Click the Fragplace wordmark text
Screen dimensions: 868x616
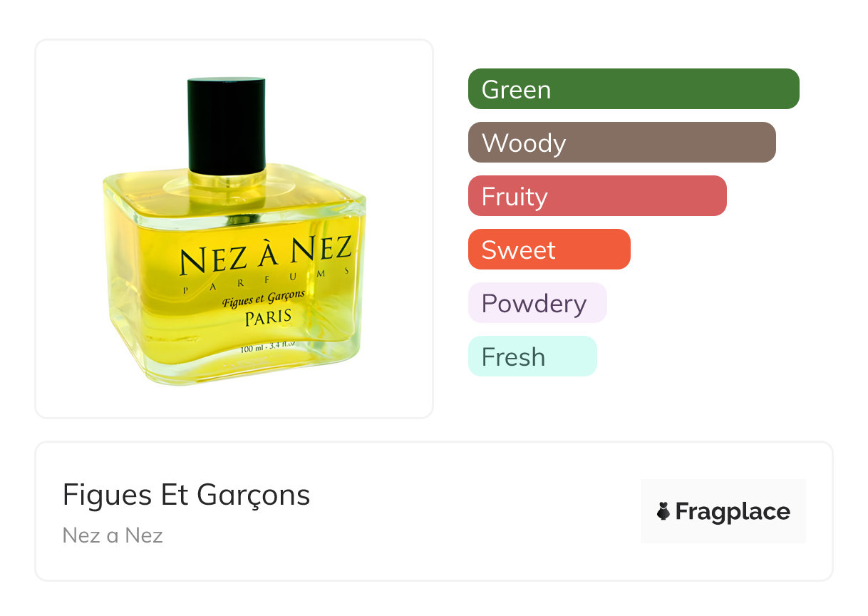coord(733,512)
